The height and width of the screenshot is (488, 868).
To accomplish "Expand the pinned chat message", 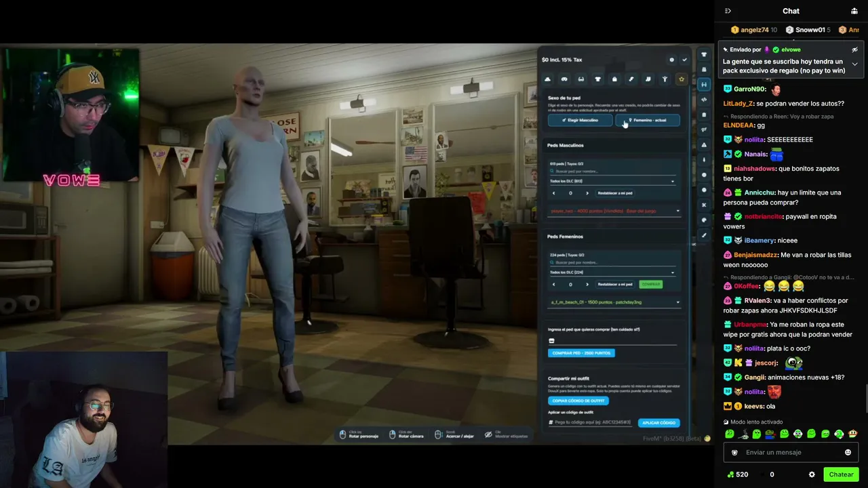I will pyautogui.click(x=854, y=64).
